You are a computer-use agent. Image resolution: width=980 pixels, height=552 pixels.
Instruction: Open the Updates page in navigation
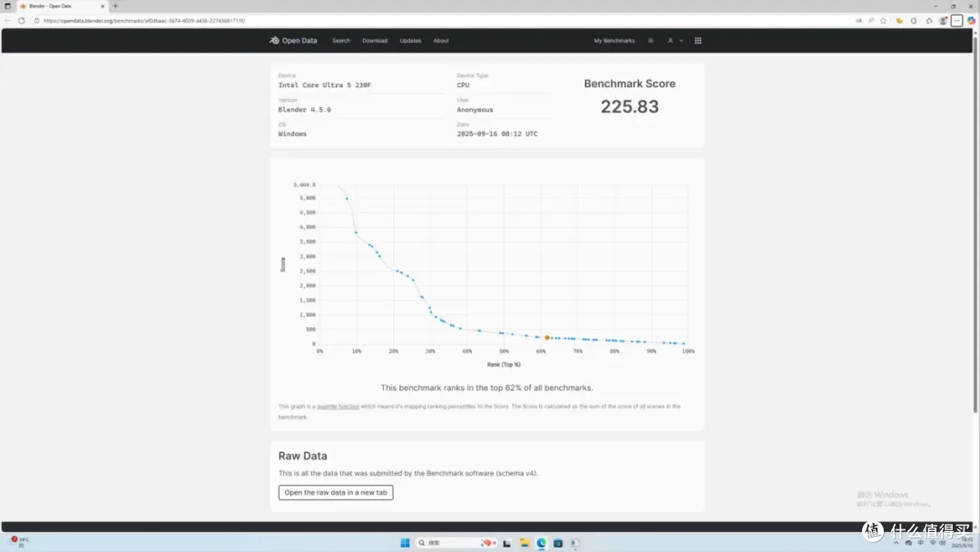[410, 41]
